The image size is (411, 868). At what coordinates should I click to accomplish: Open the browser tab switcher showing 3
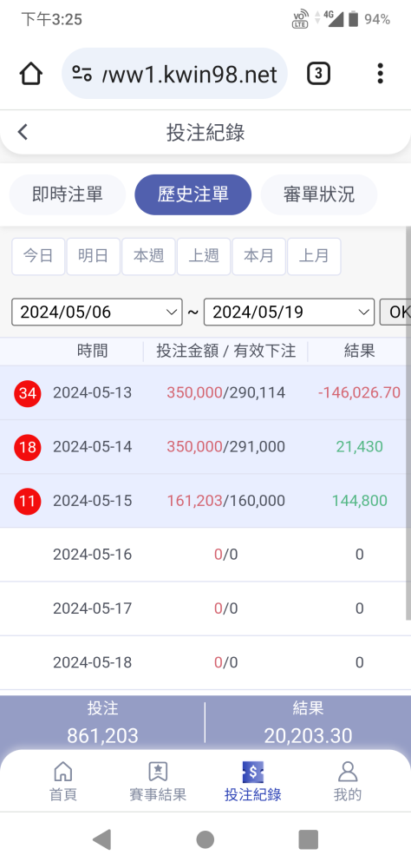coord(318,74)
